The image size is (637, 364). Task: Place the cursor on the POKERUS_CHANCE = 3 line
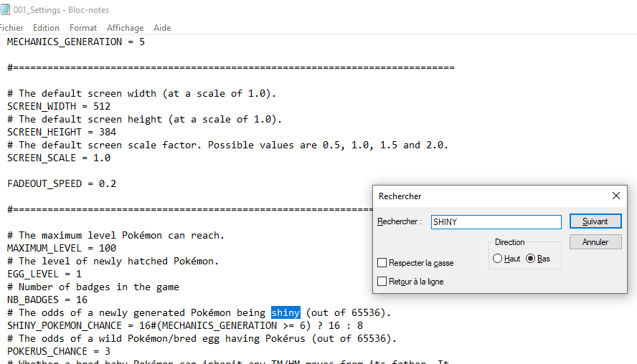(57, 351)
